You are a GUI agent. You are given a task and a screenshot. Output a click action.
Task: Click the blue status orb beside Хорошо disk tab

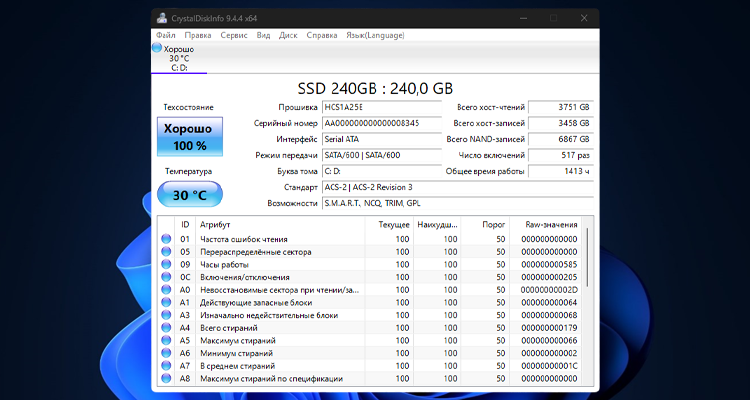pyautogui.click(x=157, y=48)
